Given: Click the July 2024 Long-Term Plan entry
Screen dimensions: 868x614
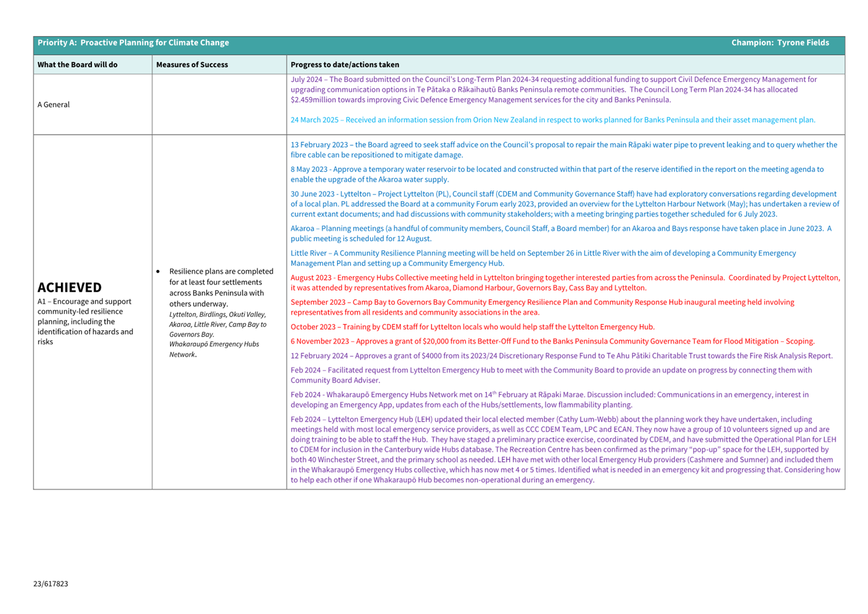Looking at the screenshot, I should click(553, 89).
